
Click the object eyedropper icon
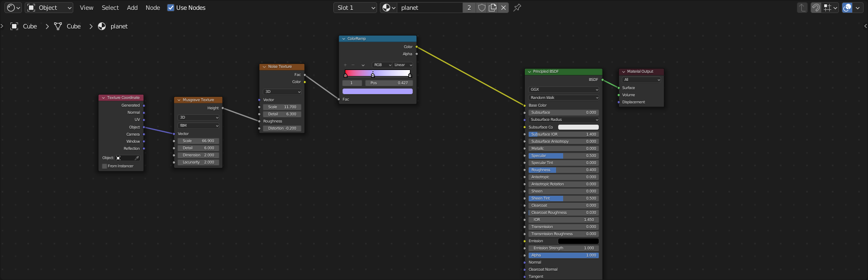coord(137,158)
